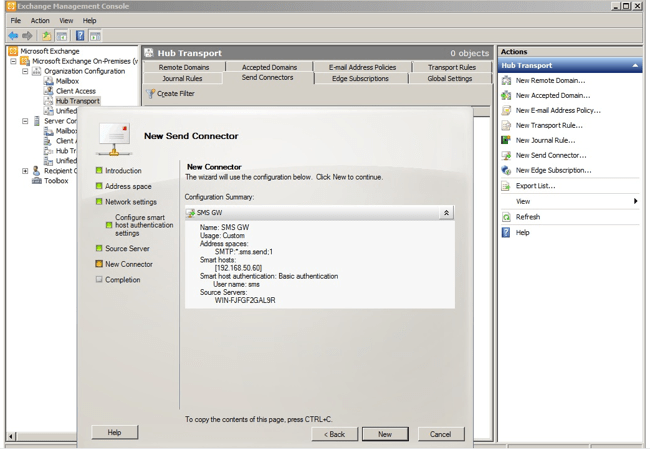Click the New Accepted Domain icon
Viewport: 650px width, 450px height.
[506, 95]
